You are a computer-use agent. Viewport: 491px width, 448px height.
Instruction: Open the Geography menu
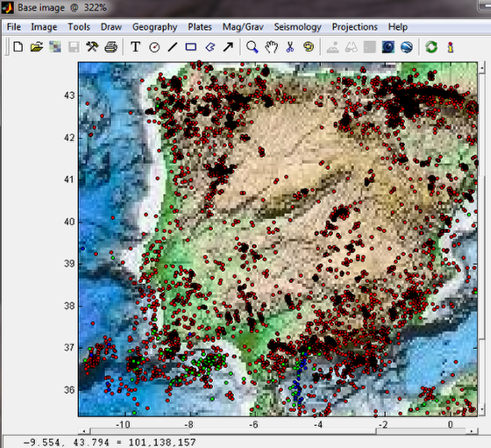click(x=154, y=27)
